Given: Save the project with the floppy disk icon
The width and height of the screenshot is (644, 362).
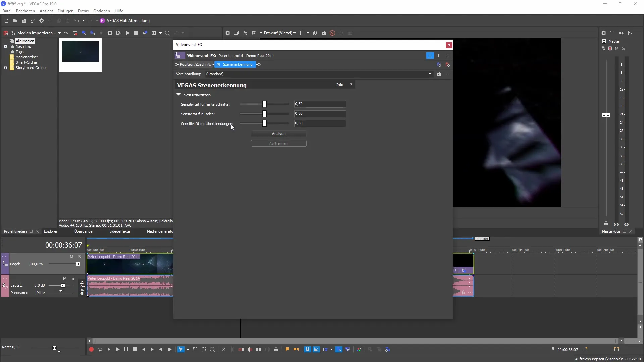Looking at the screenshot, I should pyautogui.click(x=24, y=21).
